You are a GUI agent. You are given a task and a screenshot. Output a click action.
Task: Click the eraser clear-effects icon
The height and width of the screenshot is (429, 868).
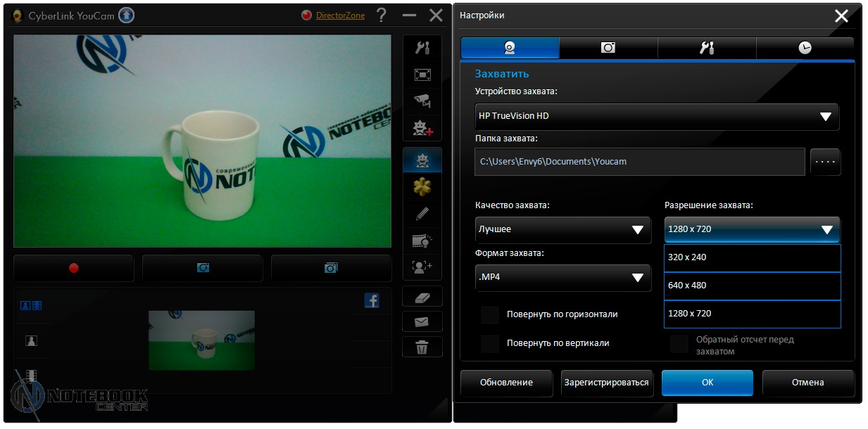pos(422,297)
